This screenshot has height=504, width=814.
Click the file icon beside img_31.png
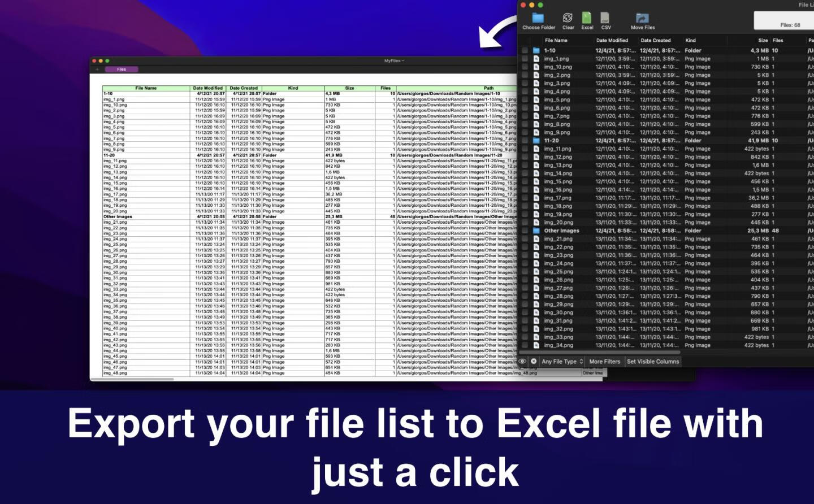tap(536, 321)
